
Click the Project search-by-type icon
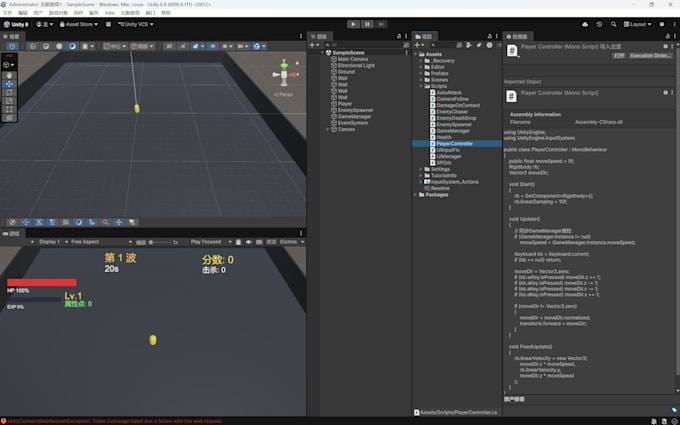coord(468,45)
